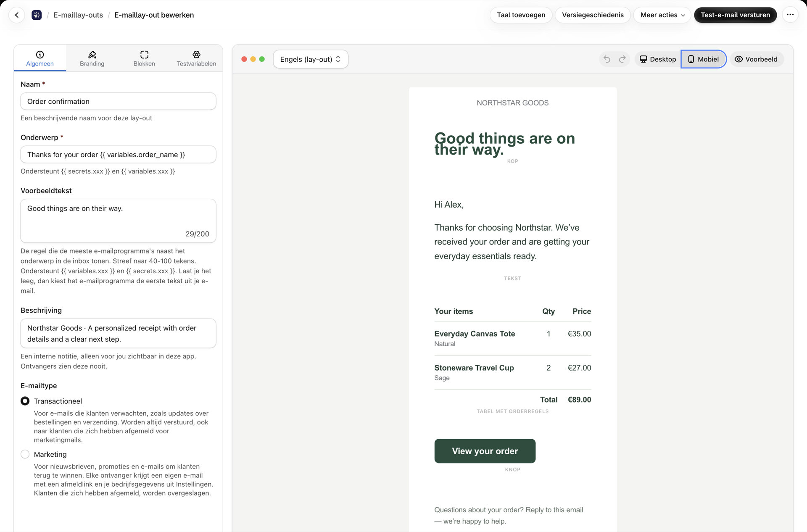Undo the last edit
The height and width of the screenshot is (532, 807).
click(607, 59)
